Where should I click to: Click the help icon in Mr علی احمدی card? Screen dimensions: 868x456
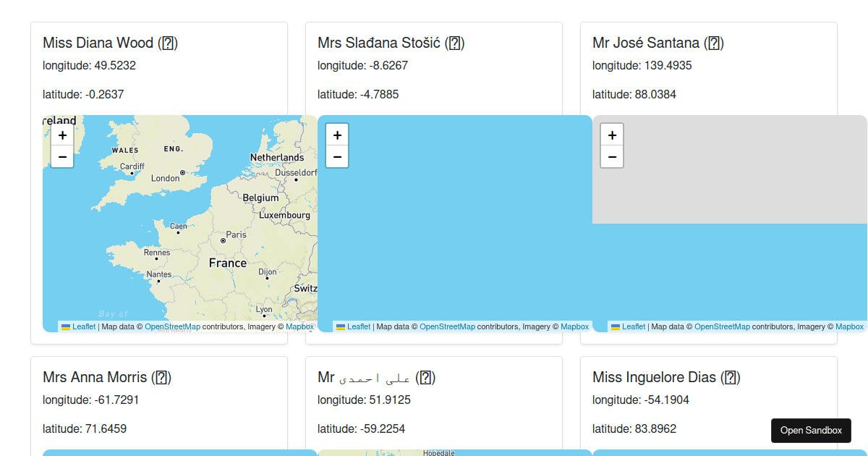(x=426, y=377)
